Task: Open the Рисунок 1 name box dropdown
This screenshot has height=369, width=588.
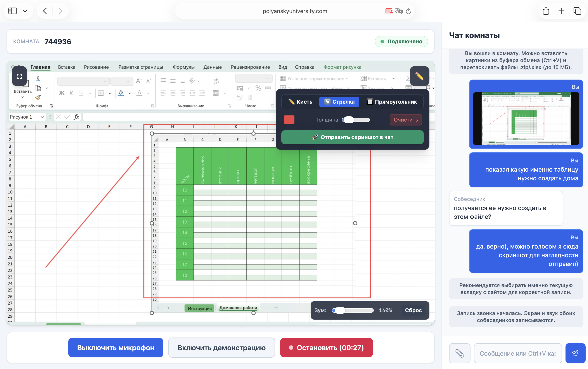Action: 42,117
